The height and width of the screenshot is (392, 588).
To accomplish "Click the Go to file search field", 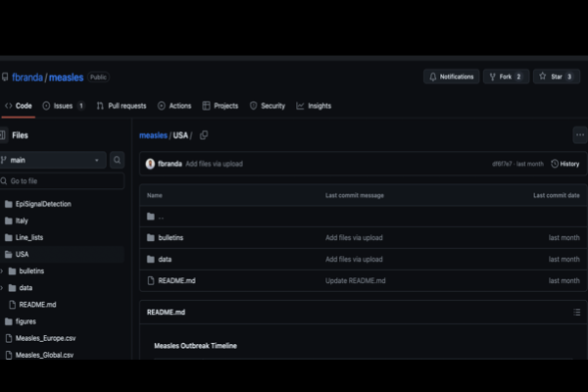I will (64, 181).
